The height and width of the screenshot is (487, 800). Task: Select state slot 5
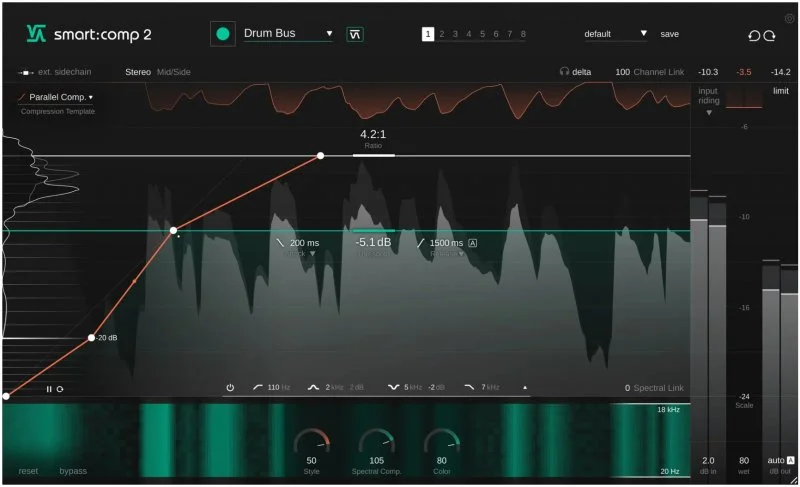click(482, 34)
